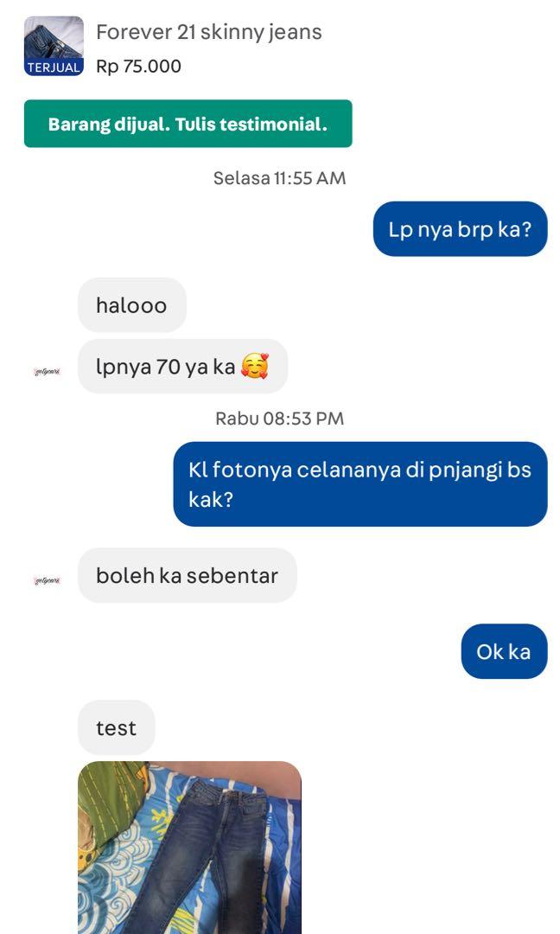The width and height of the screenshot is (560, 934).
Task: Open seller avatar beside 'boleh ka sebentar'
Action: 47,581
